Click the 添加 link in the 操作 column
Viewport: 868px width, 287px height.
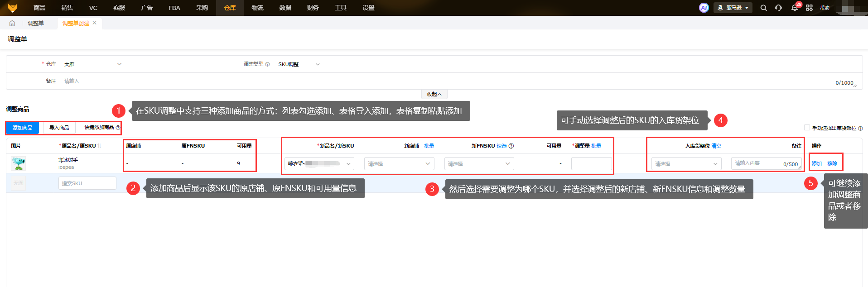(817, 163)
